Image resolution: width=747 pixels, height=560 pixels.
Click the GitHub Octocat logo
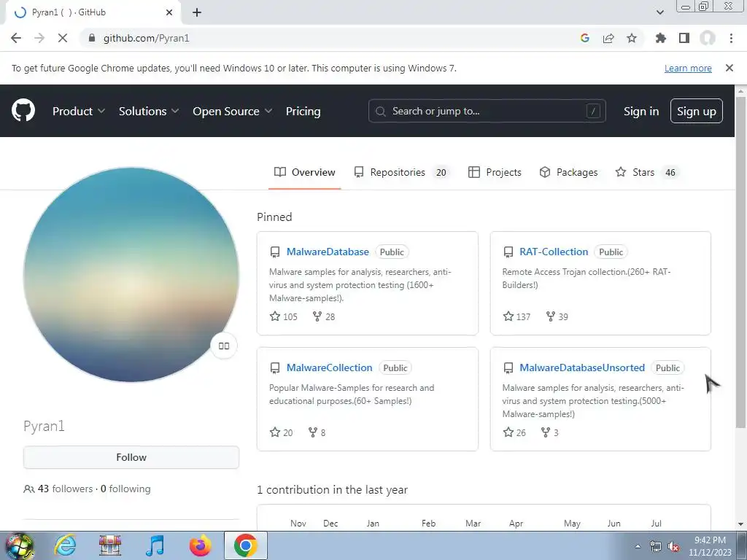pos(23,111)
